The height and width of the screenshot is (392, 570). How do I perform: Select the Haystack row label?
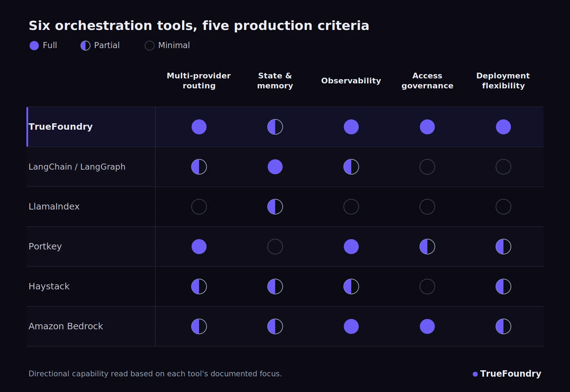(49, 287)
